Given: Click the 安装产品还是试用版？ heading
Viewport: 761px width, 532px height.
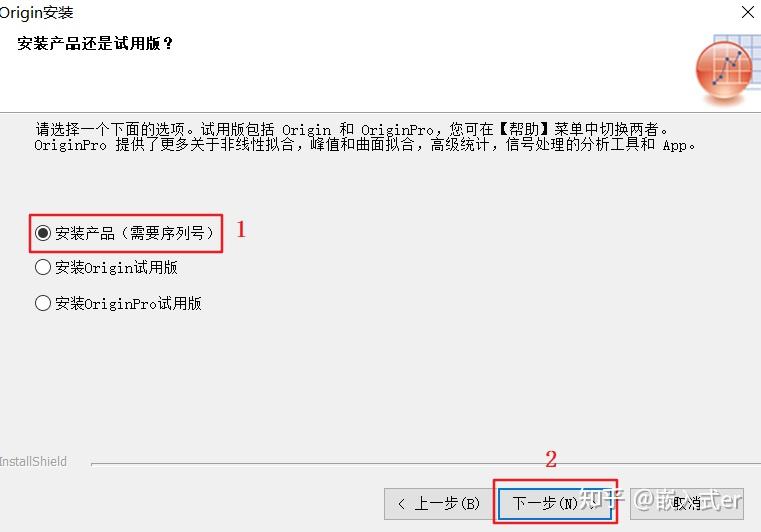Looking at the screenshot, I should [x=95, y=43].
